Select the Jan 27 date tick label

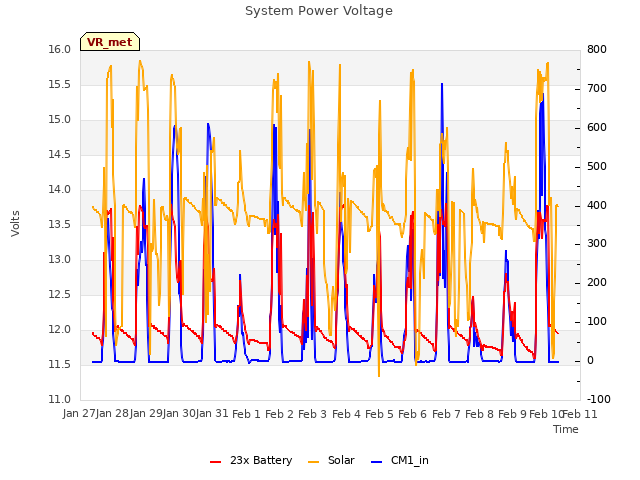pos(80,414)
